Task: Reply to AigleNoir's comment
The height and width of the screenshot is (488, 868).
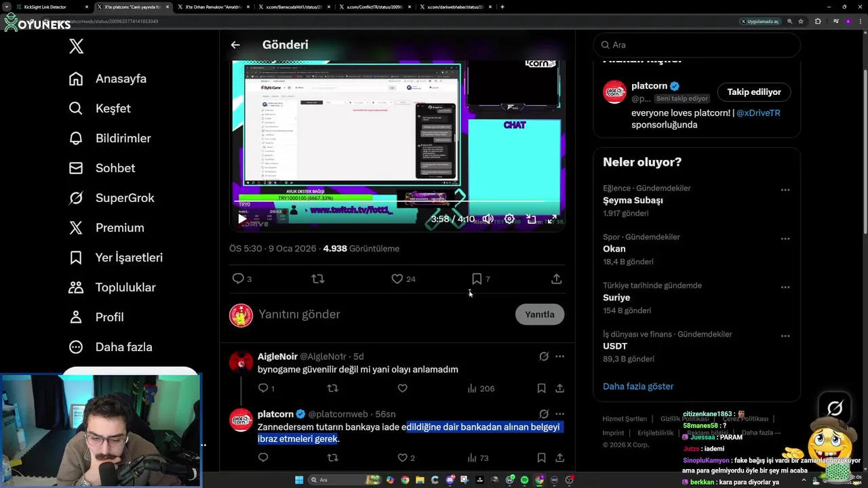Action: (267, 388)
